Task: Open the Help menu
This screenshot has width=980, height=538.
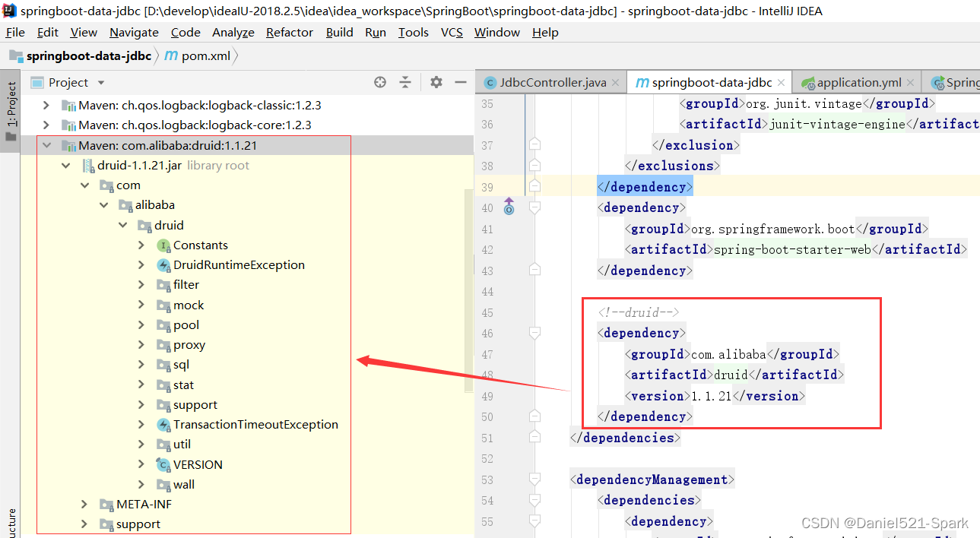Action: [x=545, y=32]
